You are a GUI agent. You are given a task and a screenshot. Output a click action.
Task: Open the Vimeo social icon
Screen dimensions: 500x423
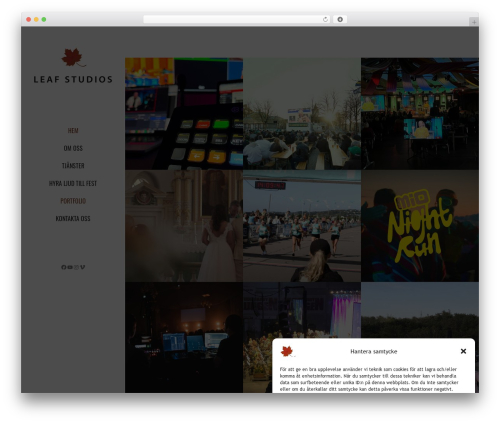82,267
